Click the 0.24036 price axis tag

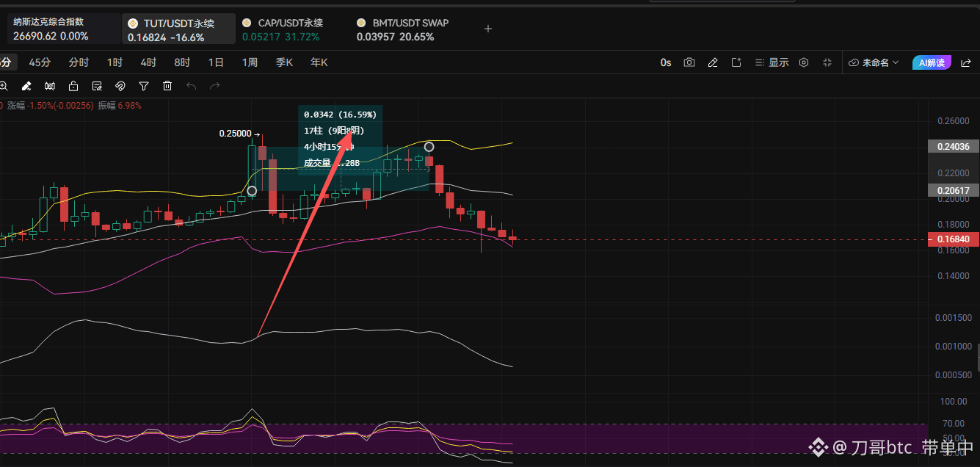click(x=954, y=146)
